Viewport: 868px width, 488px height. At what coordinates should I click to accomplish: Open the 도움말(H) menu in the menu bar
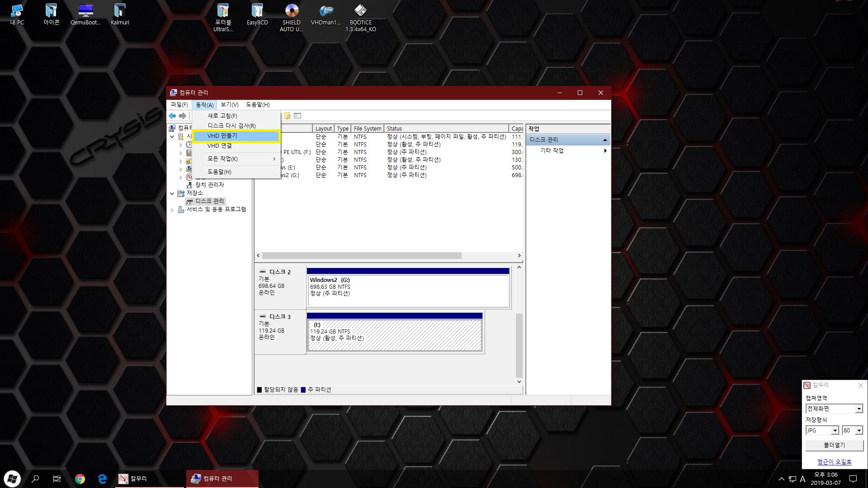click(258, 105)
